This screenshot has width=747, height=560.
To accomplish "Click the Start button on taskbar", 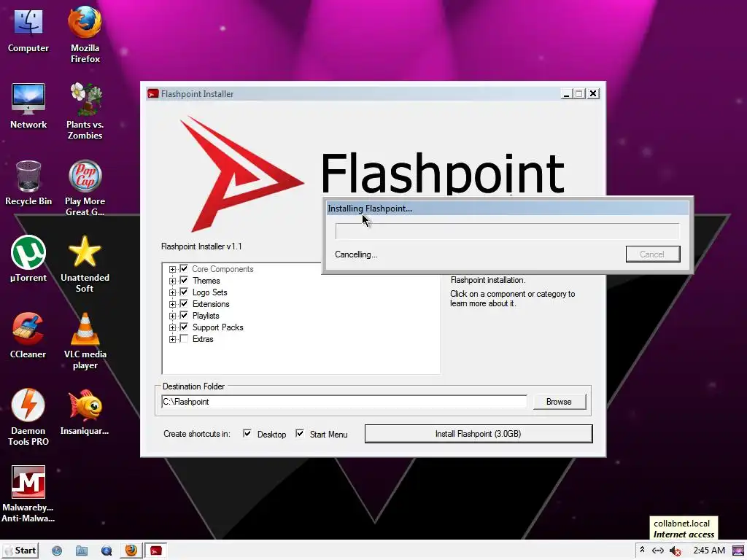I will click(20, 551).
